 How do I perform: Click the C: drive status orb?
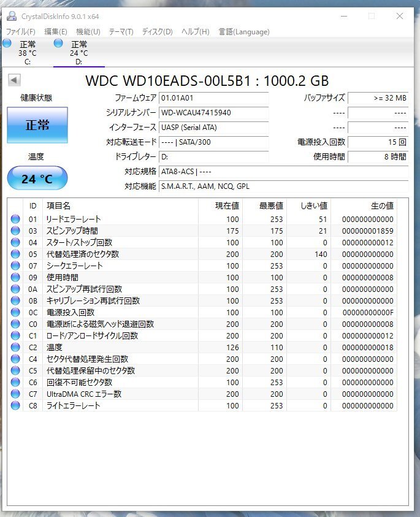pyautogui.click(x=7, y=43)
